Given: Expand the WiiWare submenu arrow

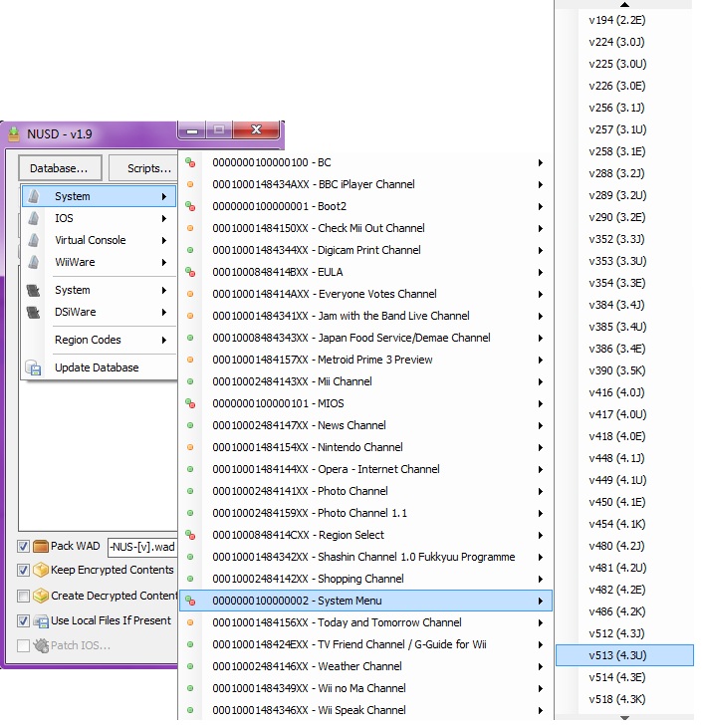Looking at the screenshot, I should pos(163,262).
